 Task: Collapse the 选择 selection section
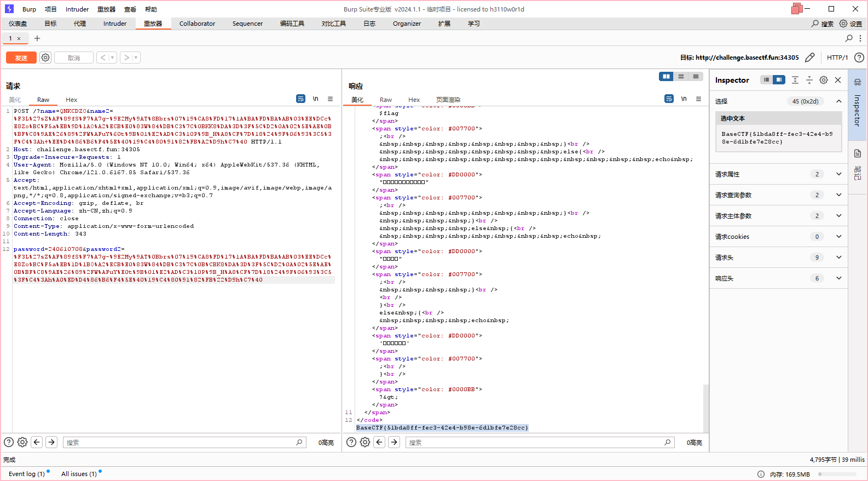click(x=838, y=101)
